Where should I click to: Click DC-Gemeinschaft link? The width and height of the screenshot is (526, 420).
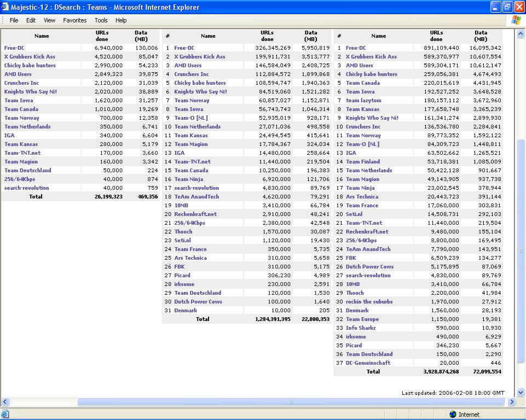(368, 363)
